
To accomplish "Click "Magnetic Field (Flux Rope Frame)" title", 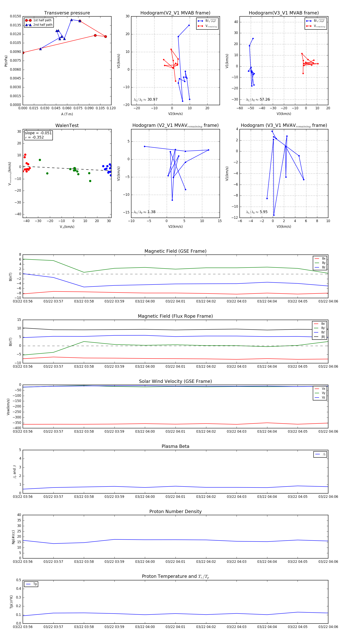I will [x=175, y=316].
